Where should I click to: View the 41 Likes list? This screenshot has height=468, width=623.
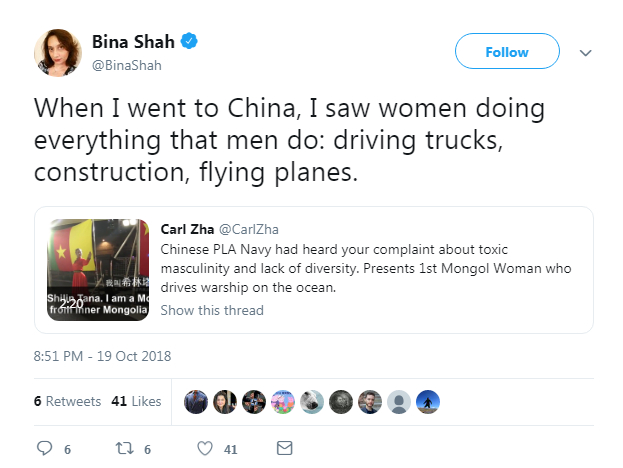pos(136,401)
